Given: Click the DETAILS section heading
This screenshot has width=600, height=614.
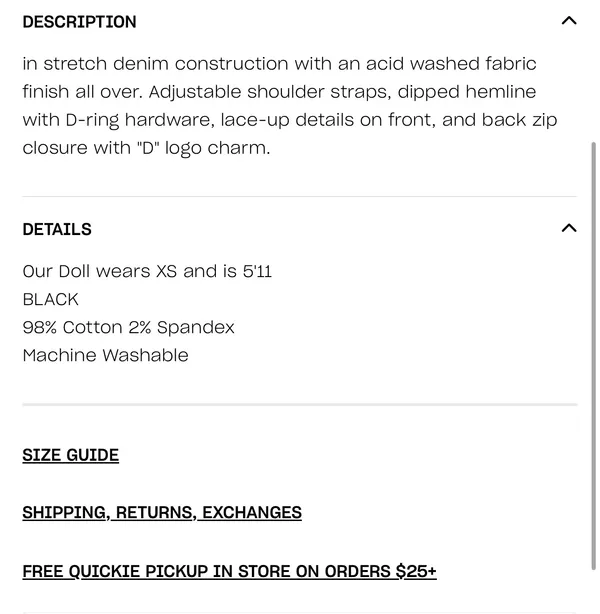Looking at the screenshot, I should coord(57,229).
